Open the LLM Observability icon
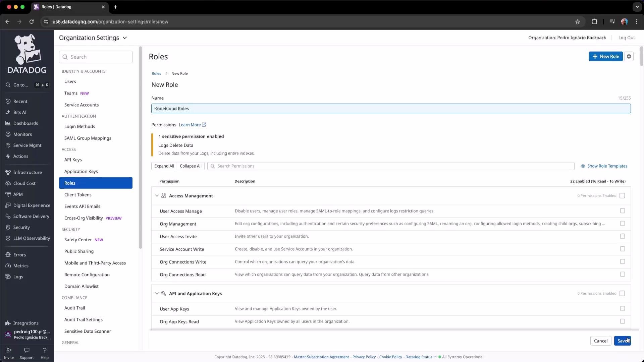This screenshot has height=362, width=644. point(8,238)
